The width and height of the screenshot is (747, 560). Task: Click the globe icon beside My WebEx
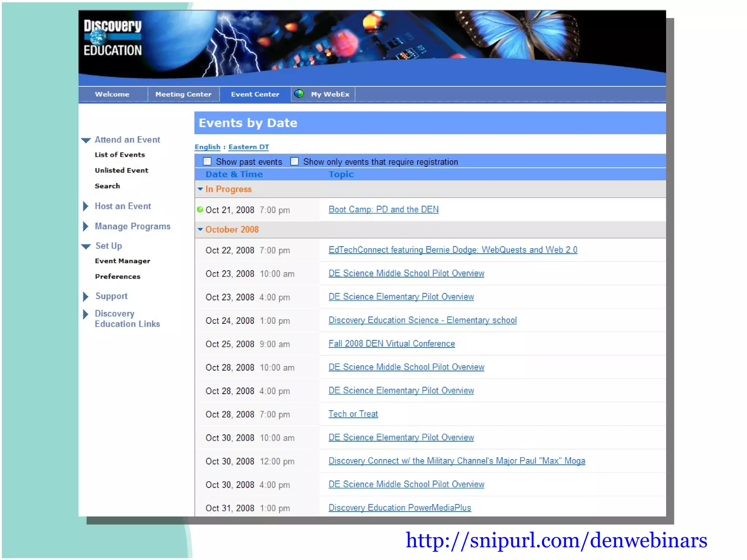click(299, 94)
